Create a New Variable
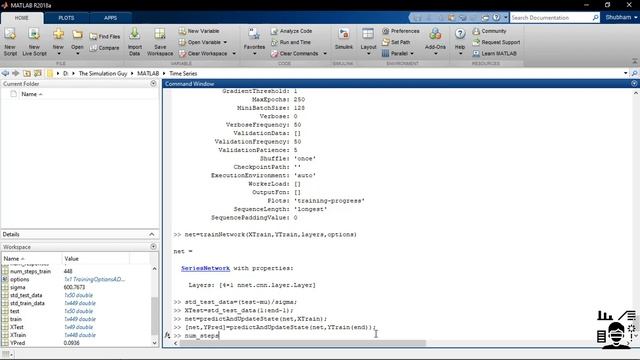640x360 pixels. (x=199, y=31)
